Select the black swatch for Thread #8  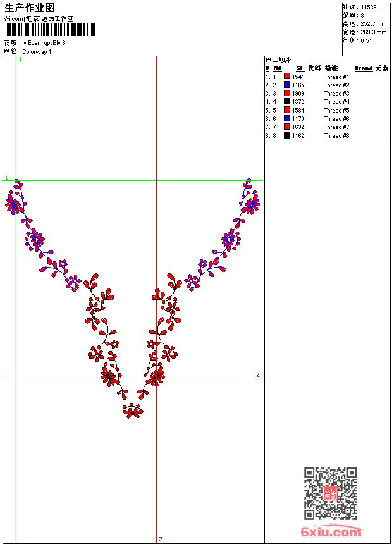[287, 135]
